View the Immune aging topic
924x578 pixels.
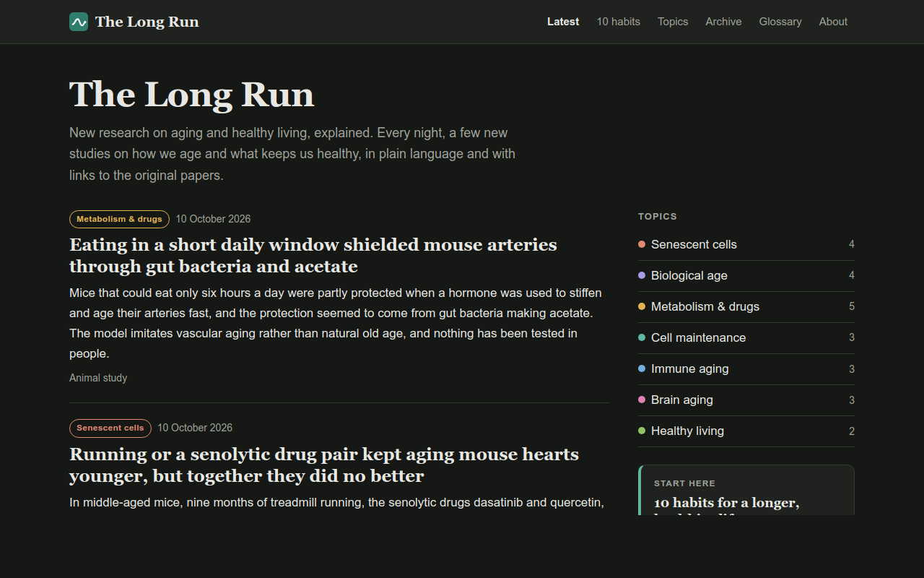coord(746,368)
